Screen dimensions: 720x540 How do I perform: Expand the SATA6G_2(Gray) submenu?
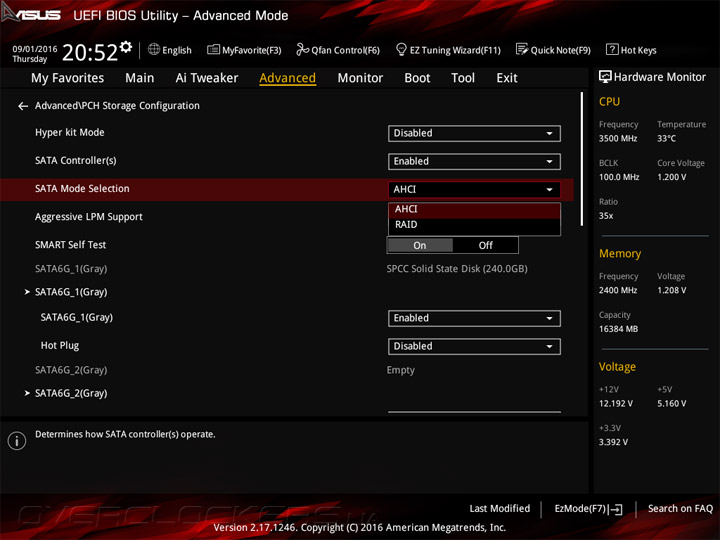coord(70,393)
